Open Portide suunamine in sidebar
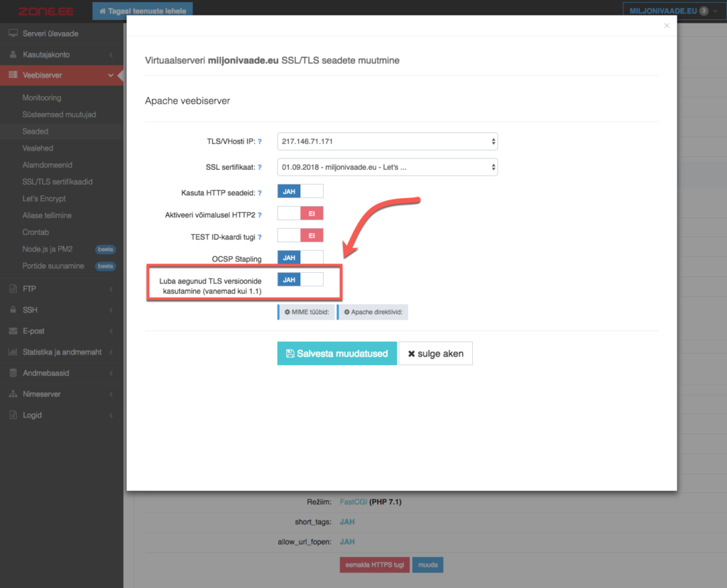 coord(53,266)
